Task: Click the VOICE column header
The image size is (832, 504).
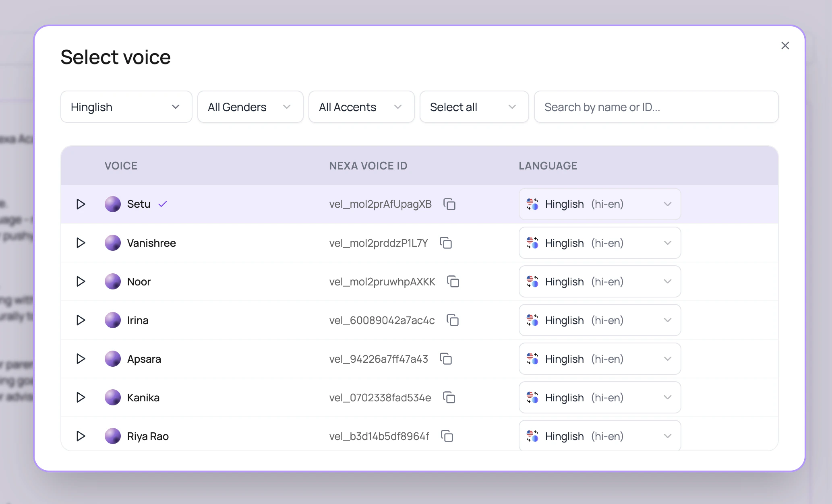Action: tap(121, 165)
